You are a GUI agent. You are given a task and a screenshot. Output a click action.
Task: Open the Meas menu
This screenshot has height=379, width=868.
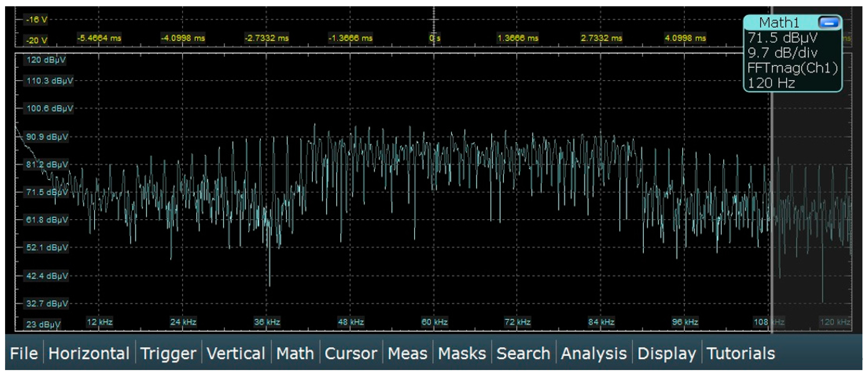(407, 353)
